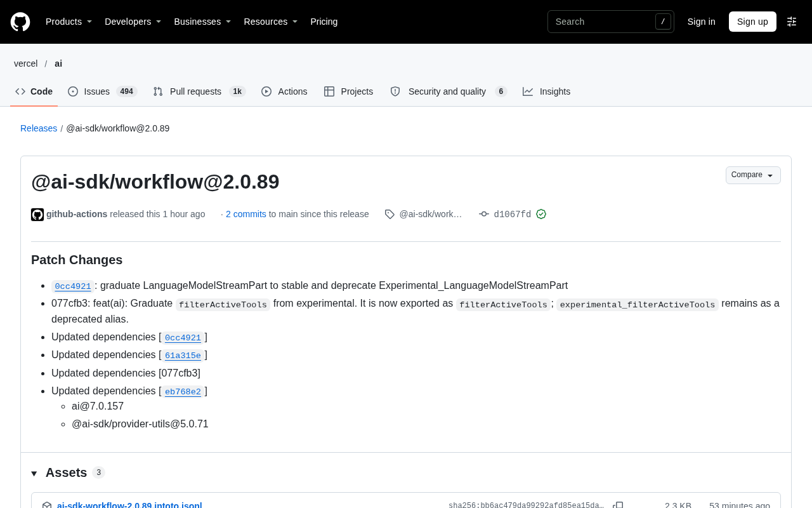Go back to Releases breadcrumb
812x508 pixels.
[39, 128]
